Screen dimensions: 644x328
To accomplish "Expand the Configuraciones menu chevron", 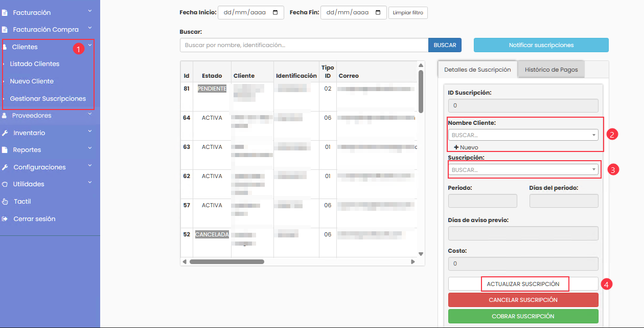I will point(89,165).
